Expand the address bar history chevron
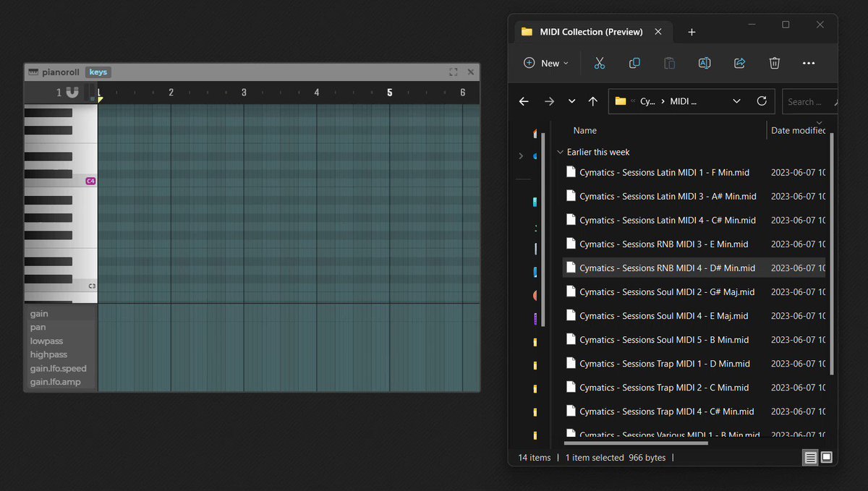 (736, 101)
